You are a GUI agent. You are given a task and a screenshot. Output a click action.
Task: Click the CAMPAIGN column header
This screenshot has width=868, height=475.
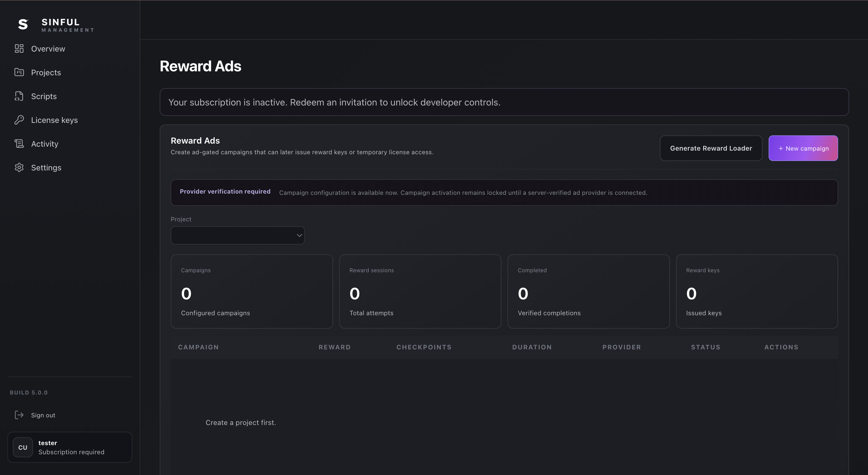pyautogui.click(x=198, y=347)
